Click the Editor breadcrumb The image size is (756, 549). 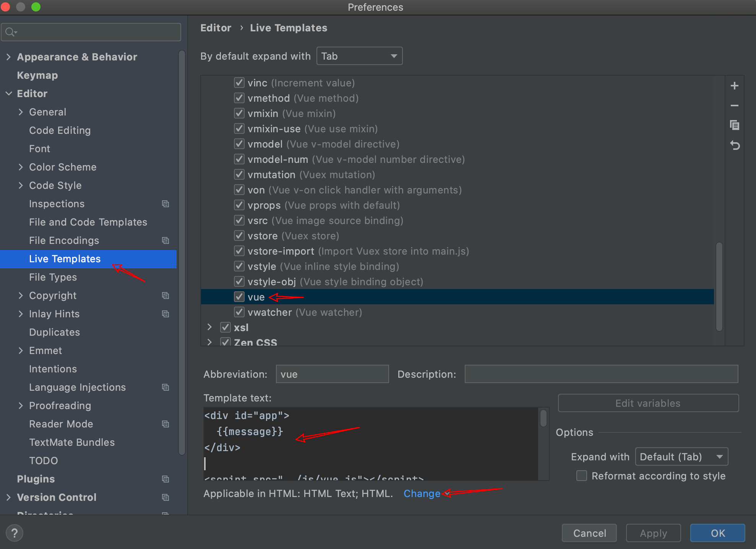(216, 28)
